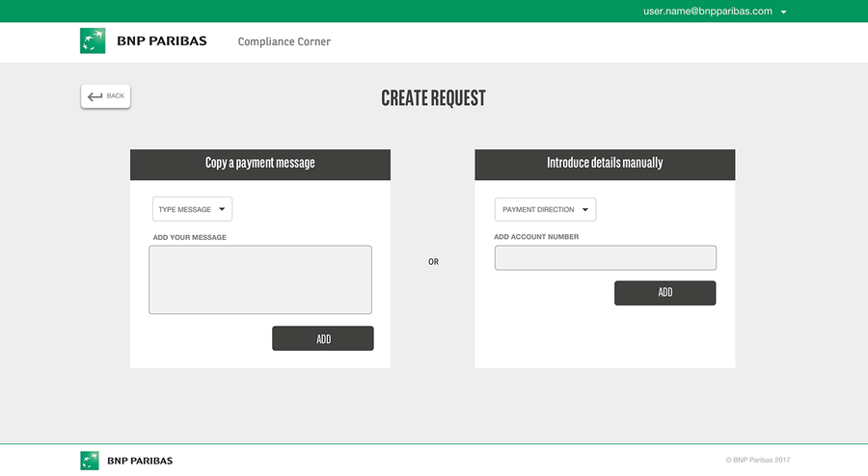Expand the PAYMENT DIRECTION dropdown

(x=545, y=209)
